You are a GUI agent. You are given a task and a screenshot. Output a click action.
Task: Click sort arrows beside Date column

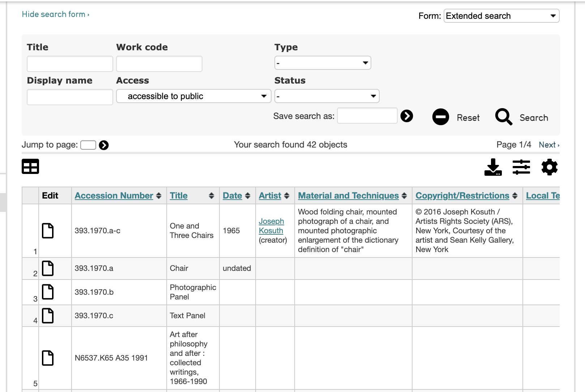pyautogui.click(x=248, y=196)
